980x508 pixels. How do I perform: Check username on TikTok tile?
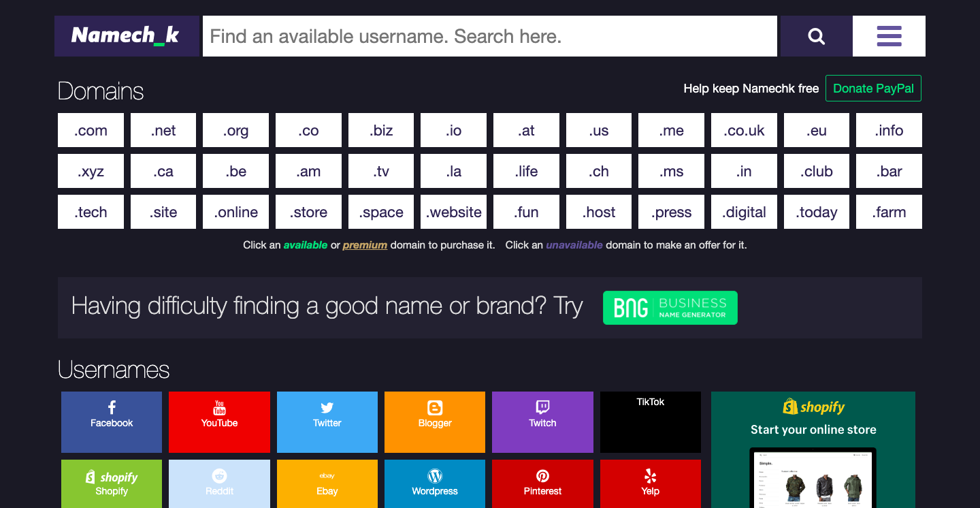pyautogui.click(x=650, y=422)
